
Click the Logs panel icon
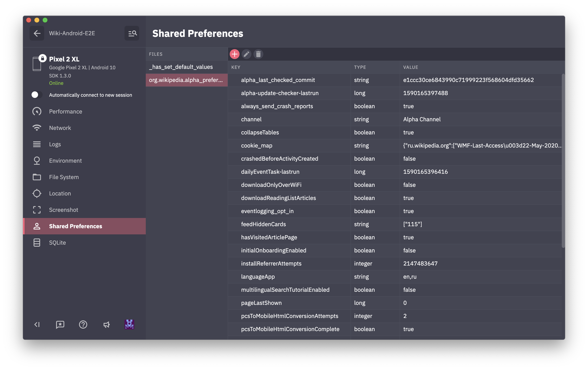(36, 144)
